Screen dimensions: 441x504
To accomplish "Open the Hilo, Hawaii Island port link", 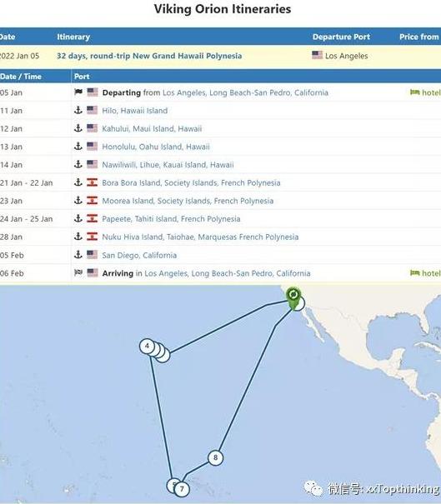I will click(x=135, y=111).
